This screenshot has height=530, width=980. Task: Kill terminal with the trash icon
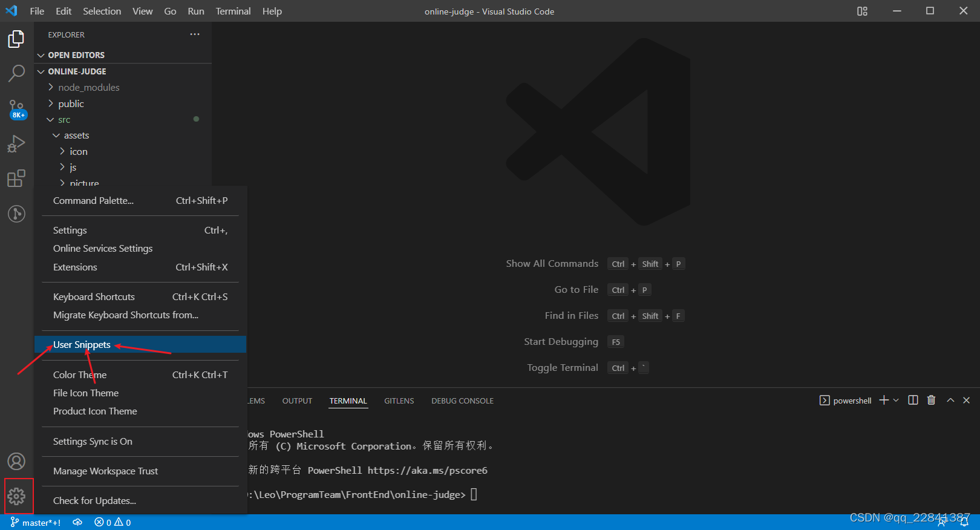pyautogui.click(x=931, y=401)
